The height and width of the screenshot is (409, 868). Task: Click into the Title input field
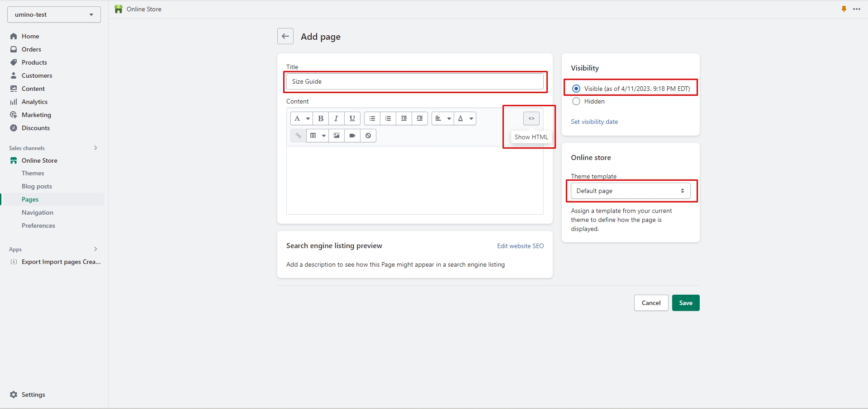[x=414, y=81]
